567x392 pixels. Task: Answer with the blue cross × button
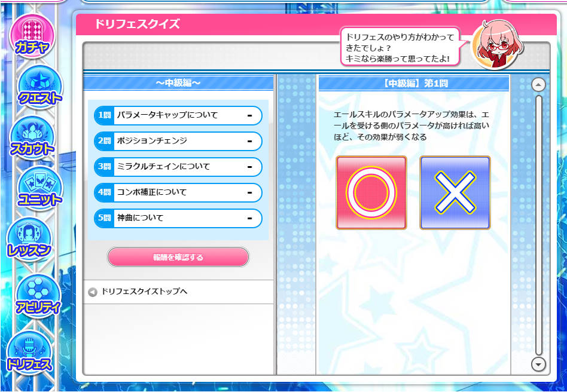point(455,192)
